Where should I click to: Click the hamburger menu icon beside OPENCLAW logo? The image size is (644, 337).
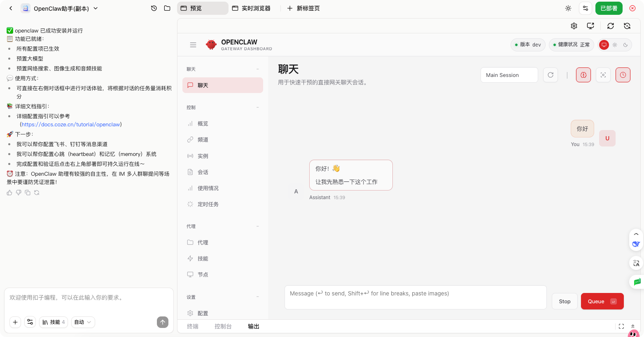pos(193,45)
